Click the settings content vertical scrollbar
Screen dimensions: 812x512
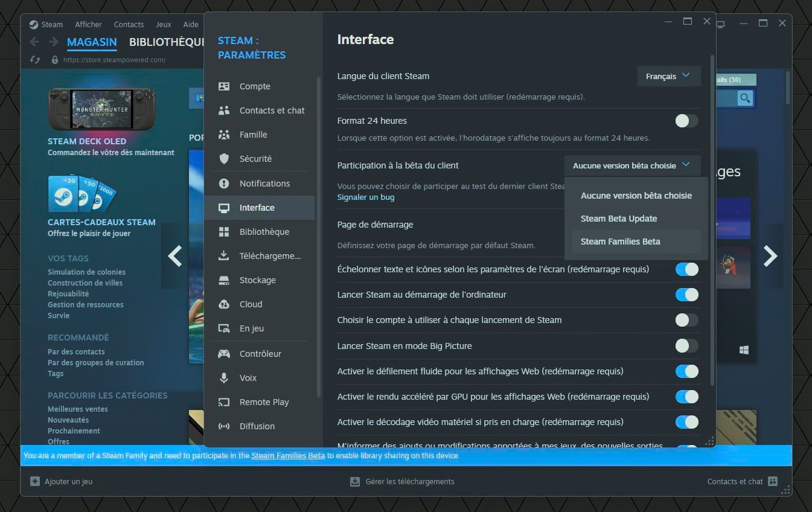point(712,217)
